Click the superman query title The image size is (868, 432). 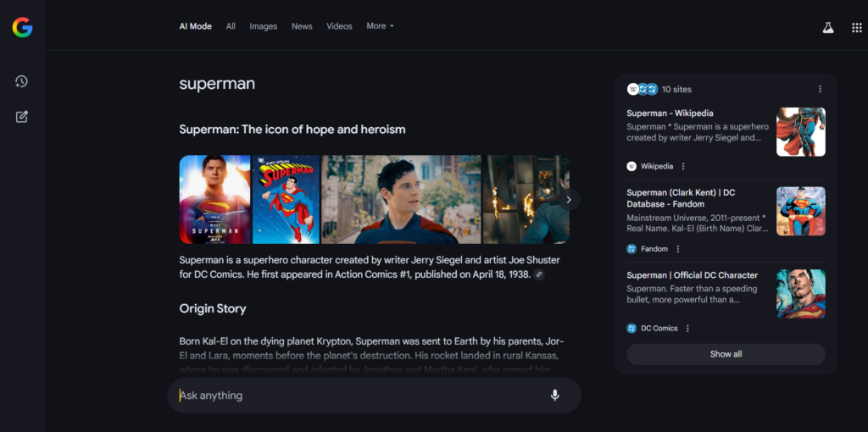tap(217, 84)
